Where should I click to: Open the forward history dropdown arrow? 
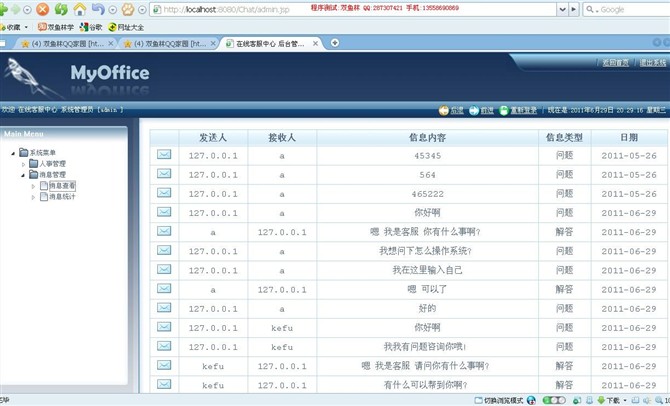(x=27, y=9)
